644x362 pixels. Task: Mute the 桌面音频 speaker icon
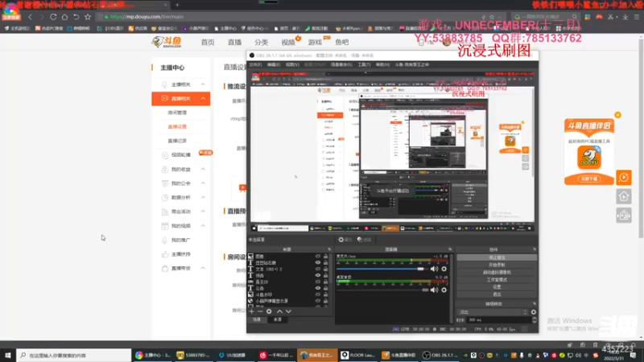point(434,290)
